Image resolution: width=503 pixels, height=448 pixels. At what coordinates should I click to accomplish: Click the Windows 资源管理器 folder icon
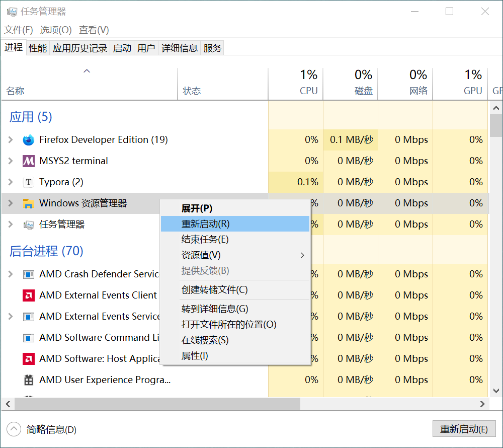[29, 203]
